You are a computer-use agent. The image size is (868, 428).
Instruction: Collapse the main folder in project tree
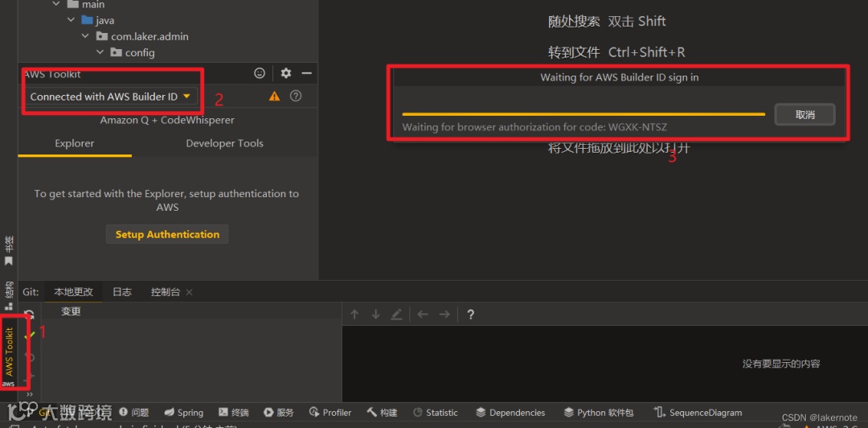pos(56,5)
